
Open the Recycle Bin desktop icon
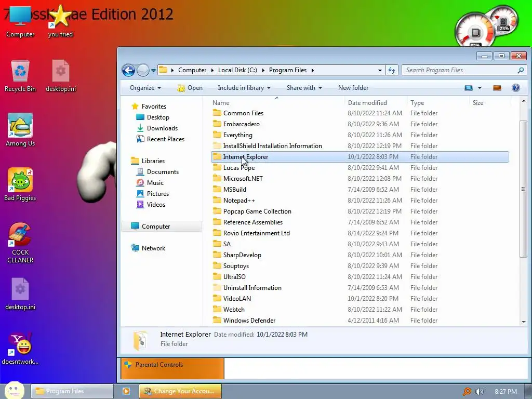coord(20,76)
